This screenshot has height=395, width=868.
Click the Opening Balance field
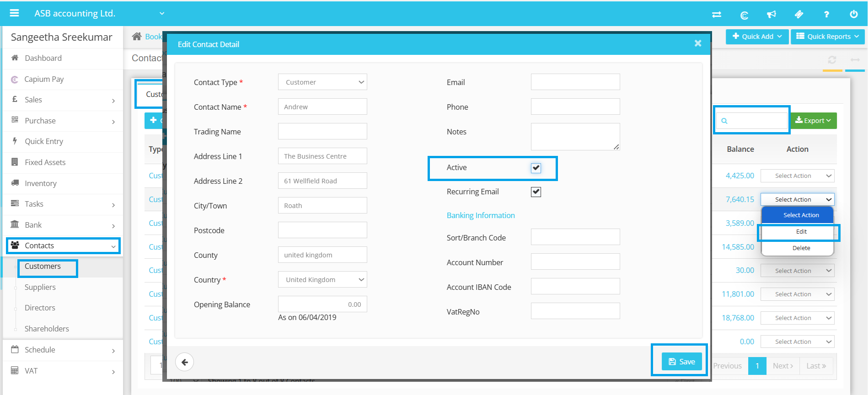click(322, 304)
